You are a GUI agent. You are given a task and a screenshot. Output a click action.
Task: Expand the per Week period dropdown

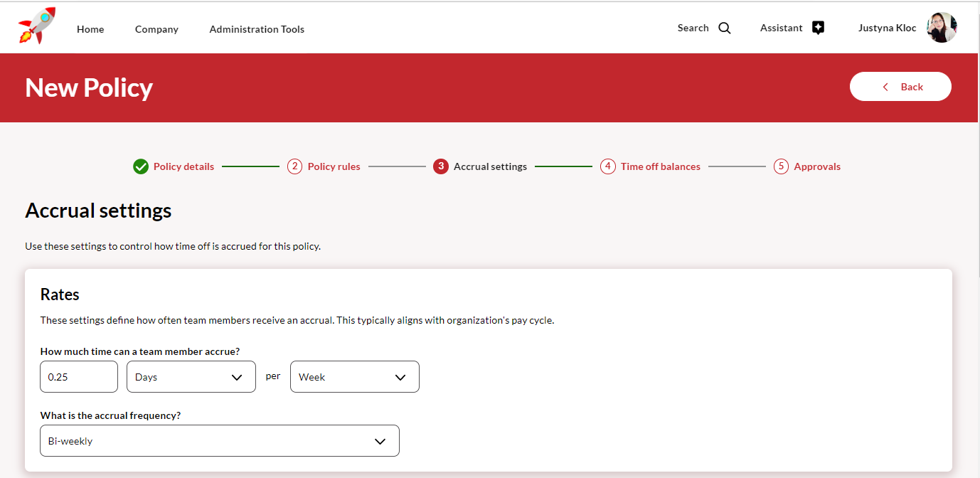[354, 377]
